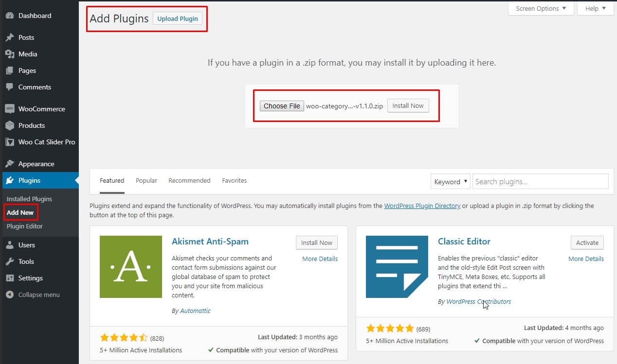Click the Posts pushpin icon

point(9,37)
